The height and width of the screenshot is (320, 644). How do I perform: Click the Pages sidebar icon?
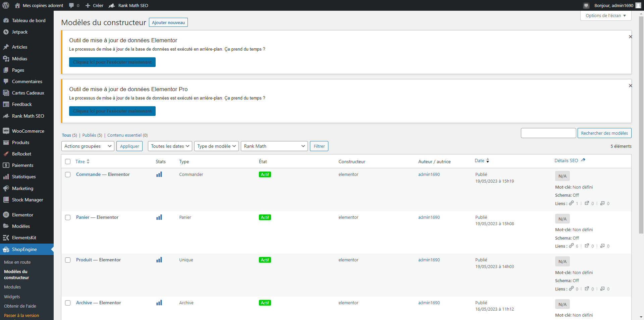[6, 70]
